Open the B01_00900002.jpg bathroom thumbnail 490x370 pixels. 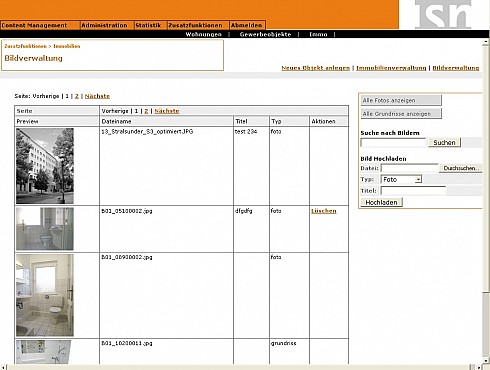45,295
